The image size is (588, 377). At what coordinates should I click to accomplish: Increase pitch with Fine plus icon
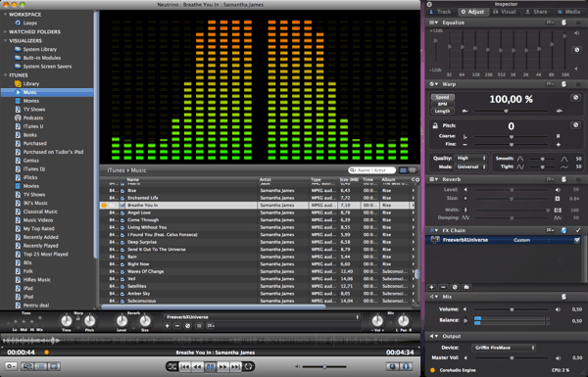[558, 145]
